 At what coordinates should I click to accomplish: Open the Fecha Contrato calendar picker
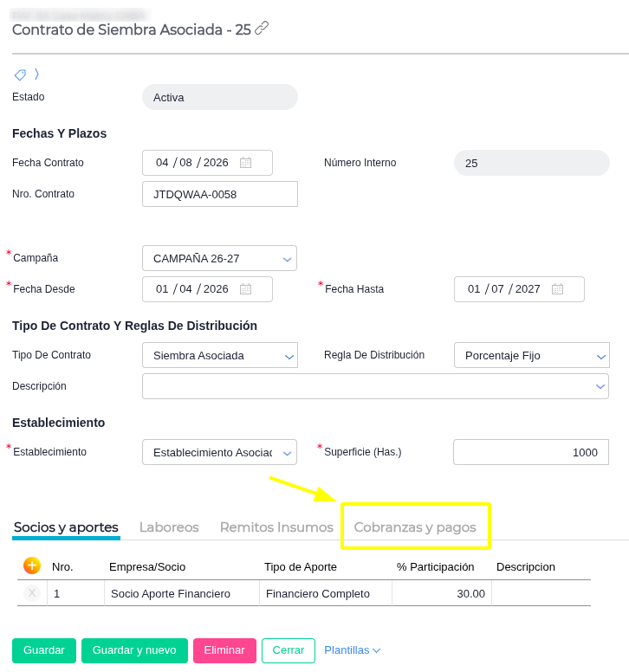point(246,163)
